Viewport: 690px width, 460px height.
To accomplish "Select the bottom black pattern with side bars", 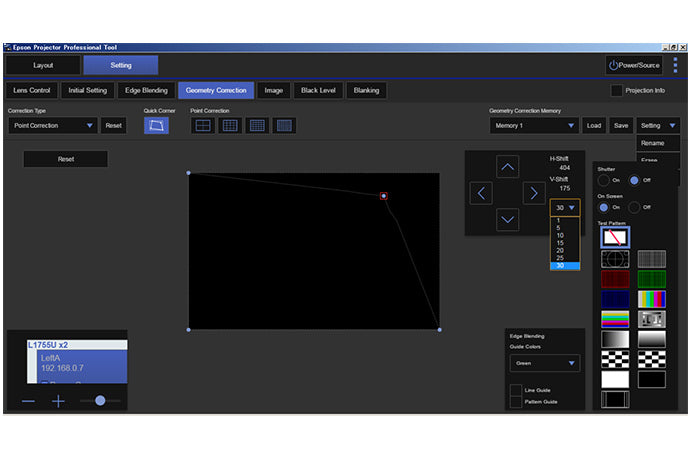I will [615, 399].
